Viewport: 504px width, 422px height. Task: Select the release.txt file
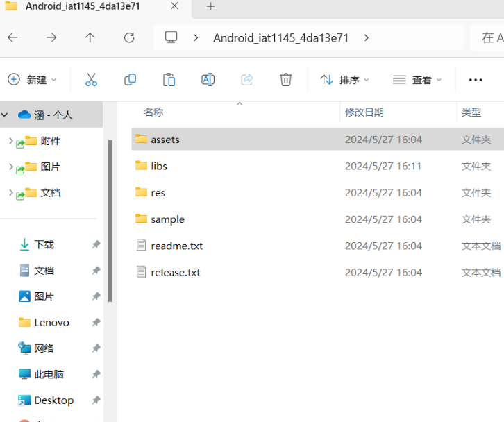(317, 272)
